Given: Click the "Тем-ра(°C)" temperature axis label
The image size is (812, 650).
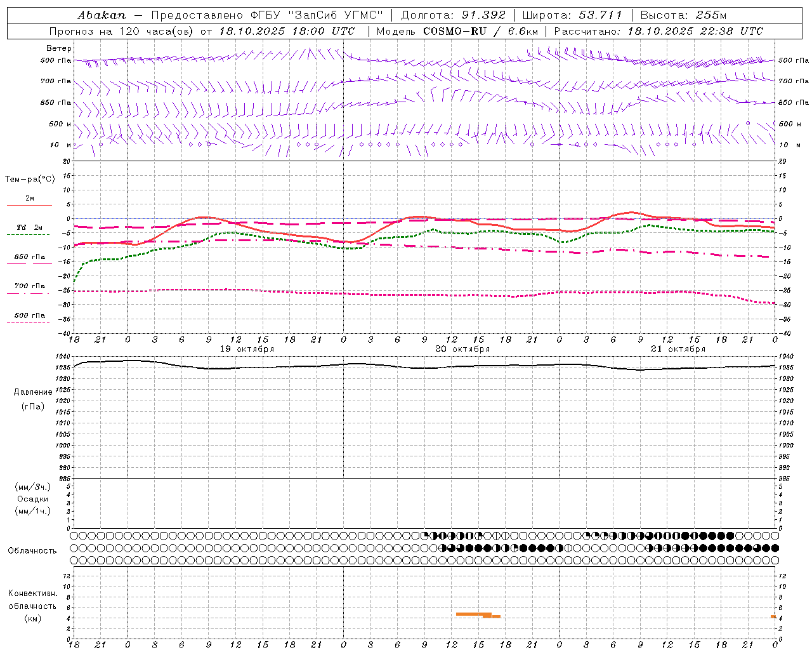Looking at the screenshot, I should coord(30,179).
